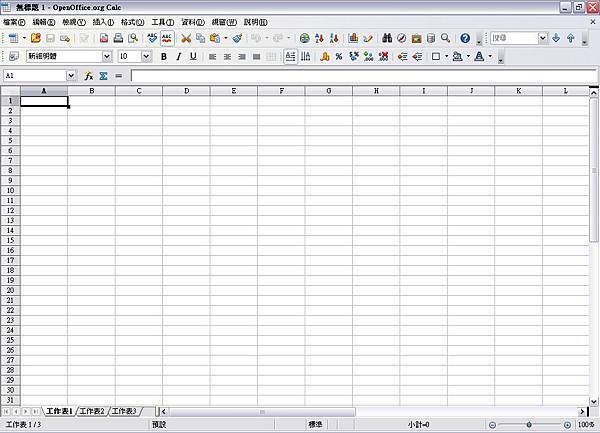Insert a hyperlink with the globe icon

pyautogui.click(x=305, y=38)
